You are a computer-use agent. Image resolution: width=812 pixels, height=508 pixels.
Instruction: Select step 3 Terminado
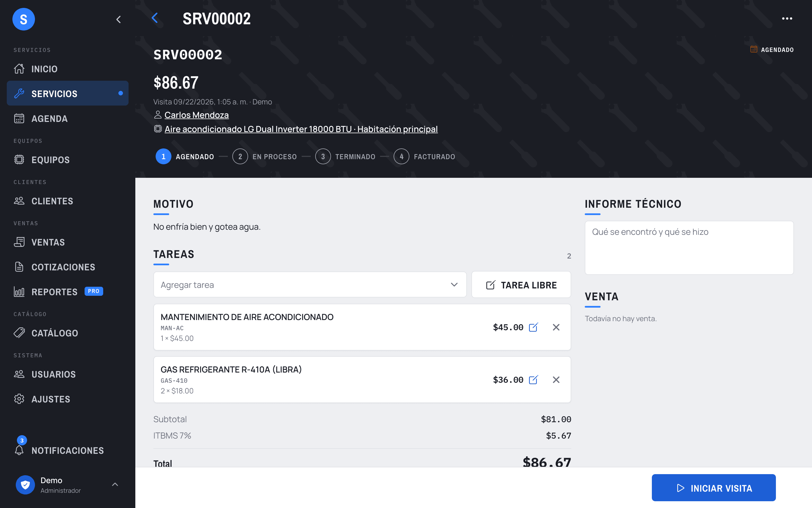click(x=345, y=157)
